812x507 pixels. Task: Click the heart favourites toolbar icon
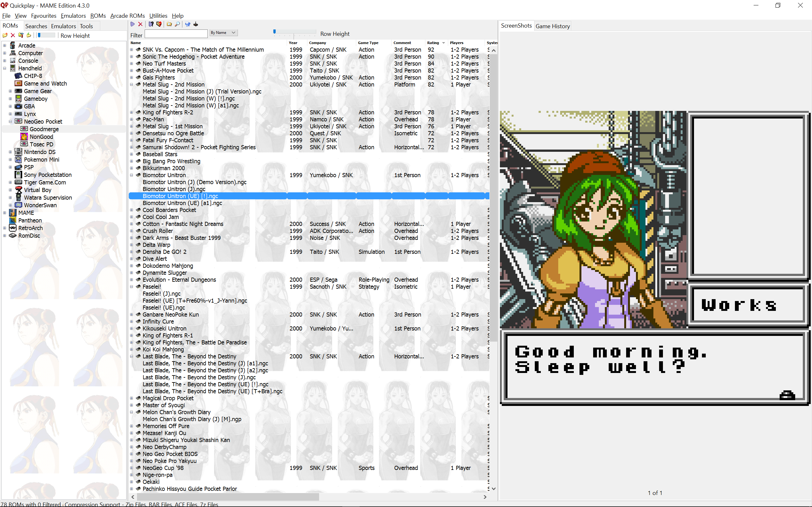tap(159, 24)
